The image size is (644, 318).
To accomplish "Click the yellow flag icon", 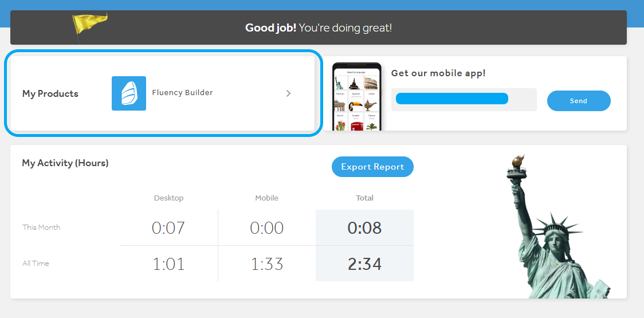I will click(x=89, y=25).
